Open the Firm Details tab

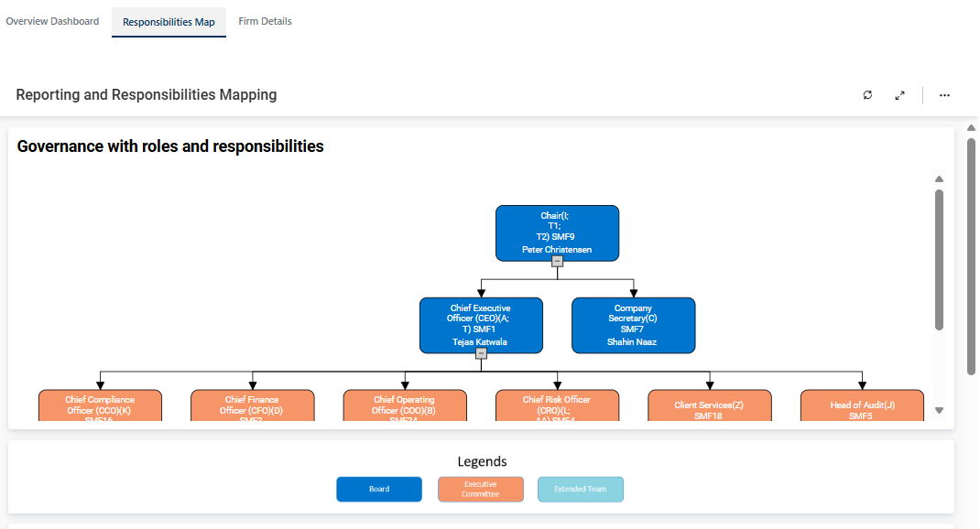pyautogui.click(x=265, y=21)
